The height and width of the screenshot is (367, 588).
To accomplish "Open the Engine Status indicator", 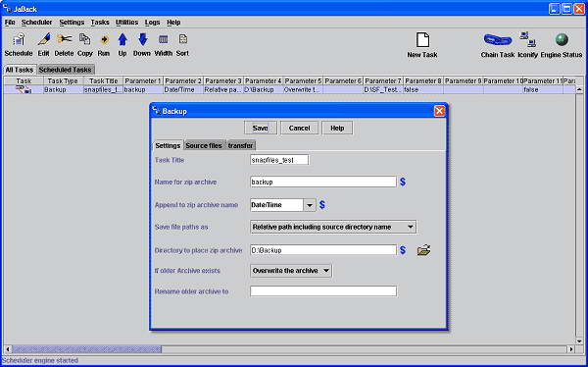I will point(562,40).
